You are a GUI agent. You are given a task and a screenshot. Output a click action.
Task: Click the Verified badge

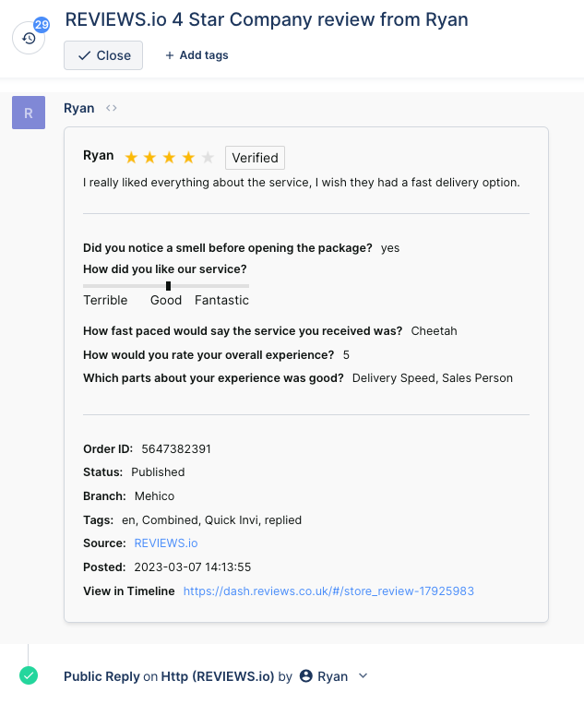(255, 158)
